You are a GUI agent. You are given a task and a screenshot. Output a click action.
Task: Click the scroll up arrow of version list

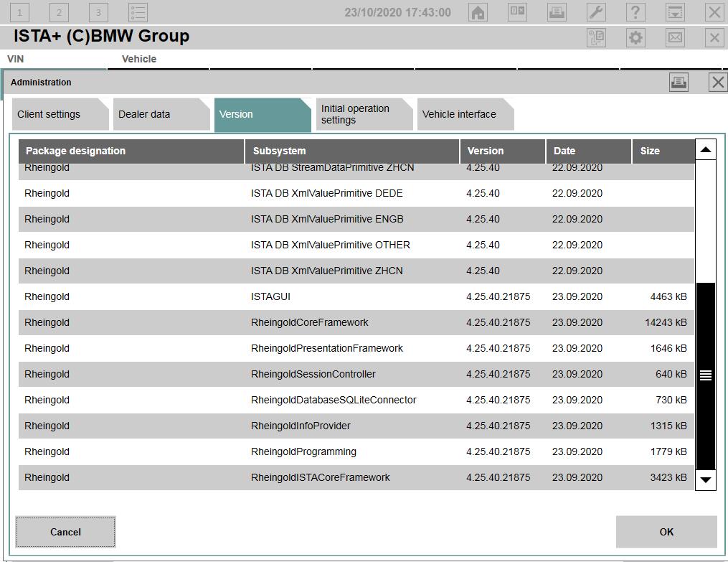(706, 150)
